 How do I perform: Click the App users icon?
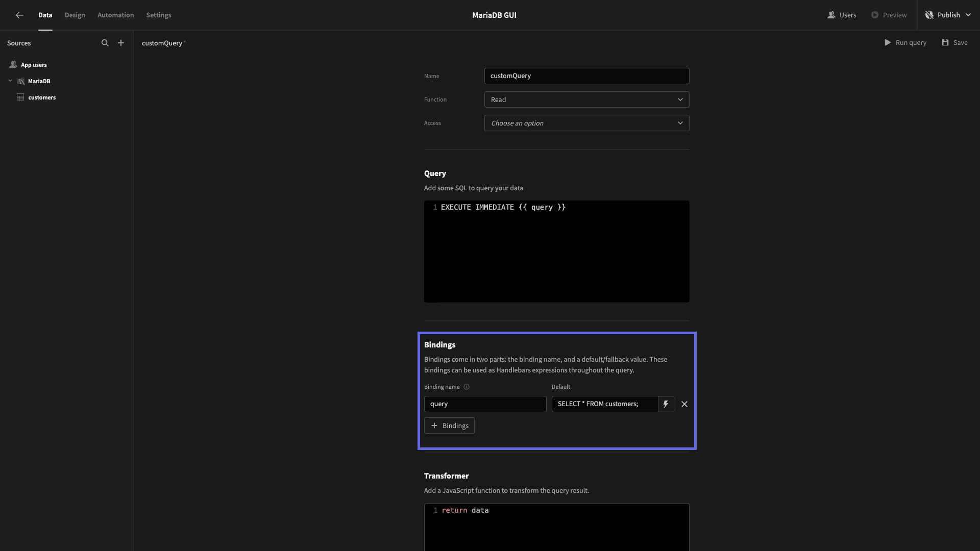point(13,65)
